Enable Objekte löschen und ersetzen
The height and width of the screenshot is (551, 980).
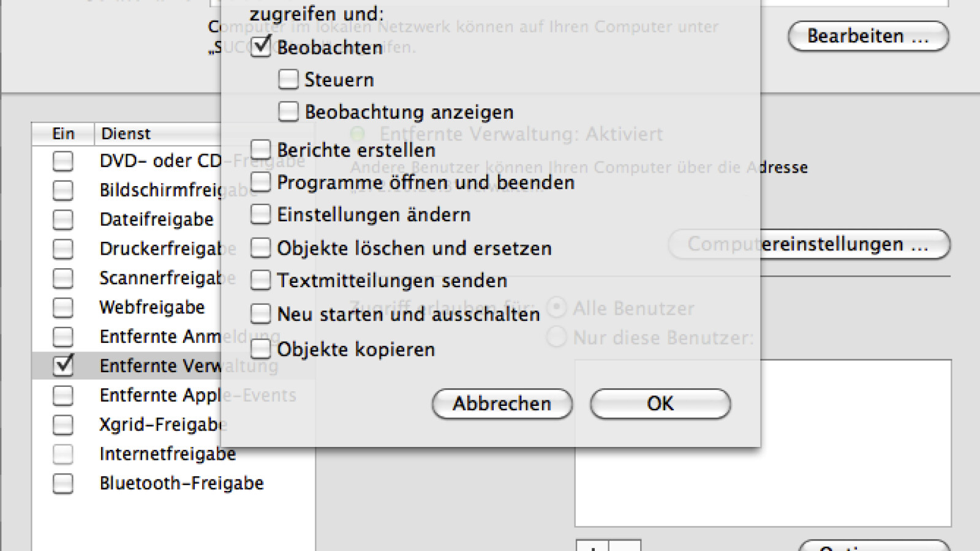tap(261, 247)
